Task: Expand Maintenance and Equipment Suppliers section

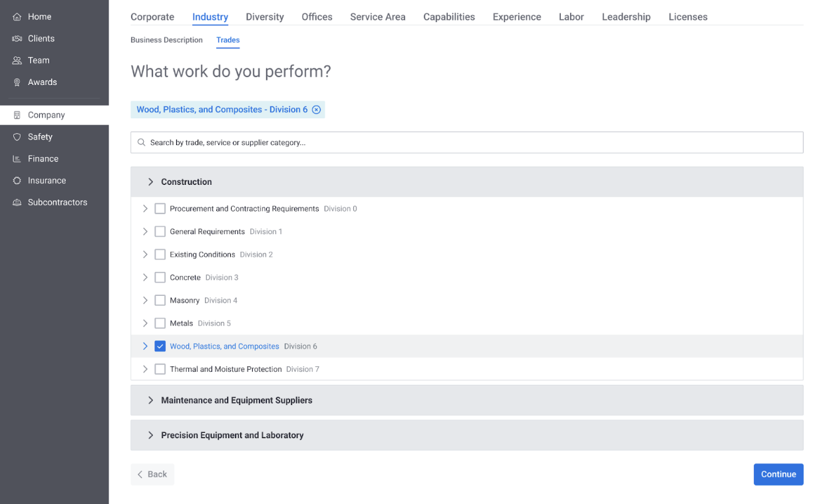Action: (x=150, y=400)
